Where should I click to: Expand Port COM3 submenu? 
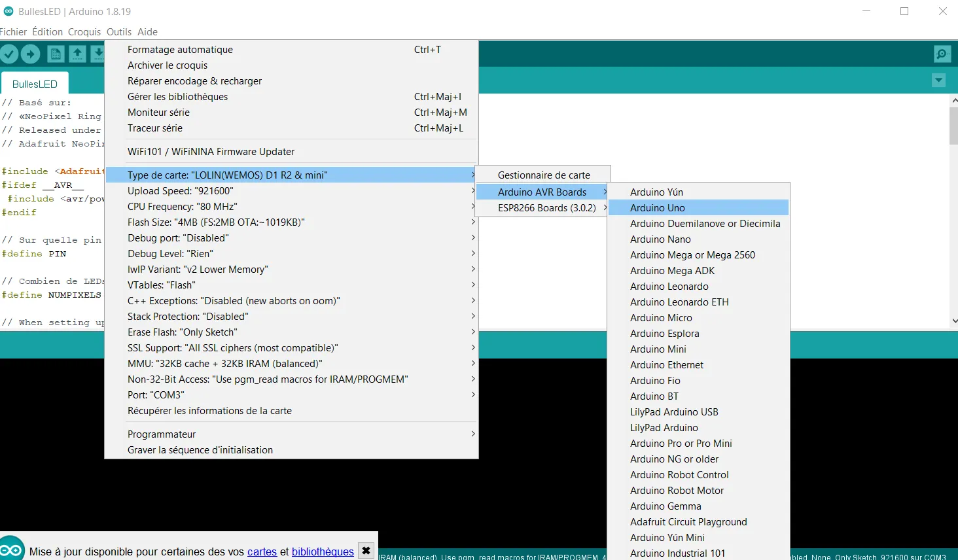pos(291,395)
